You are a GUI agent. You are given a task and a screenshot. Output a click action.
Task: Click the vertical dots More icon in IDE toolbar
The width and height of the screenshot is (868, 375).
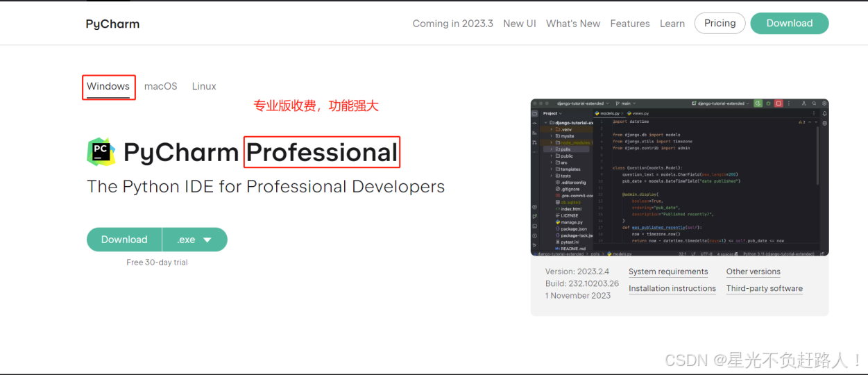tap(789, 103)
